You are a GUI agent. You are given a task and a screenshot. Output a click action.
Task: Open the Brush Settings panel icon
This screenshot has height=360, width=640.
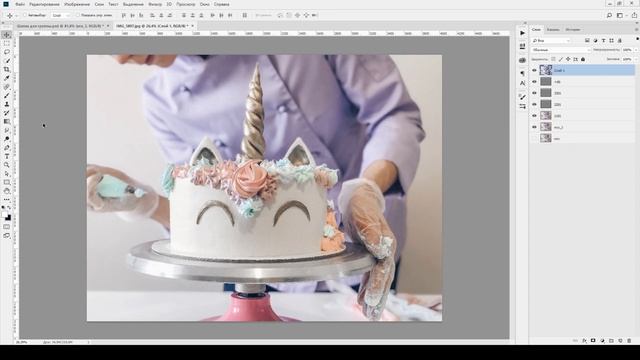coord(522,97)
